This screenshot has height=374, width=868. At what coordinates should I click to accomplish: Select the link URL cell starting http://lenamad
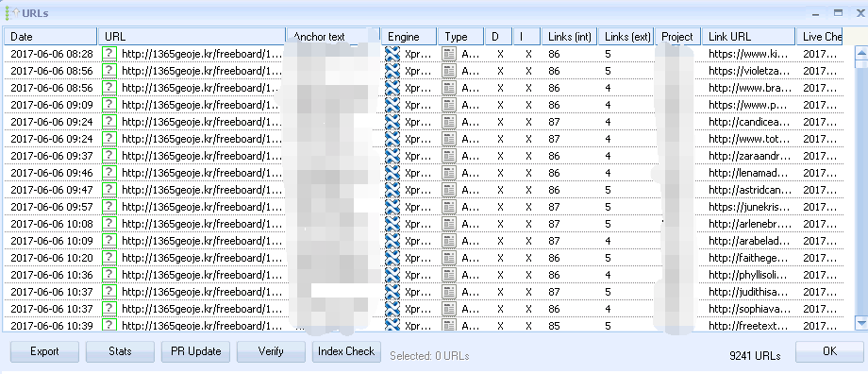(x=749, y=173)
